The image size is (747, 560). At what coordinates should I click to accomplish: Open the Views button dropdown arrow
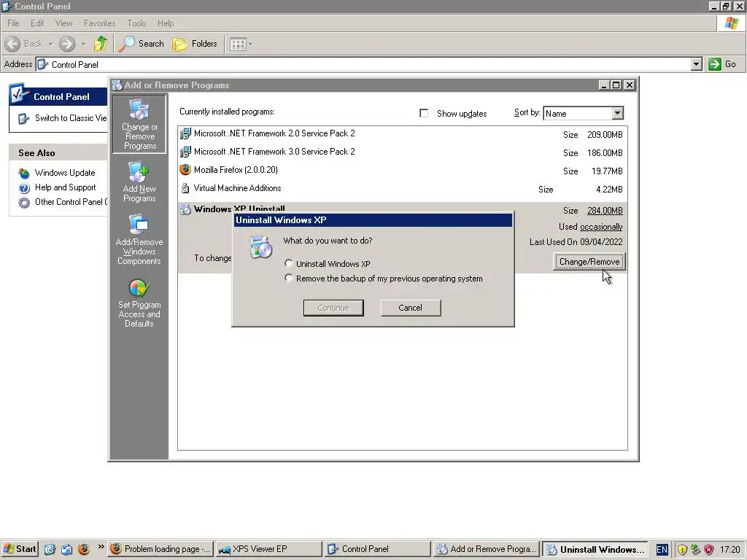(x=251, y=44)
